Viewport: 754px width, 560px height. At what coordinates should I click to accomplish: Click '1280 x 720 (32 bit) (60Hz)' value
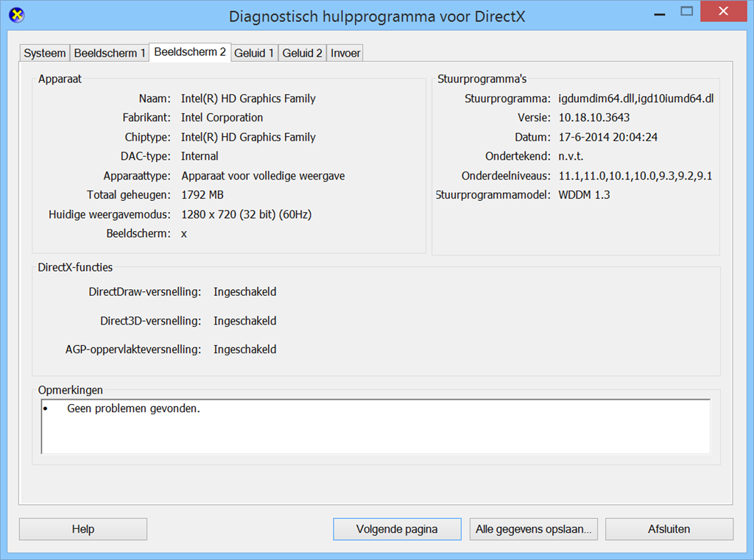tap(246, 214)
